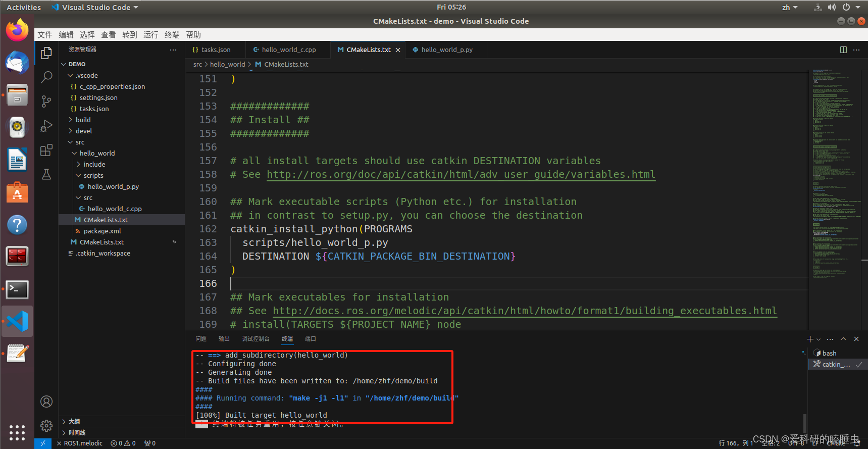Open the ros.org variables.html link

pos(461,174)
